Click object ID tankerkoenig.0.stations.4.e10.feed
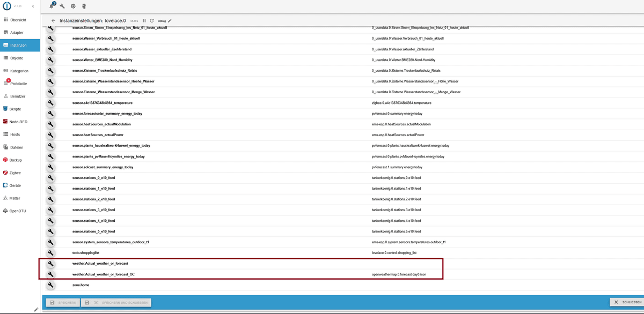This screenshot has width=644, height=314. pyautogui.click(x=396, y=221)
